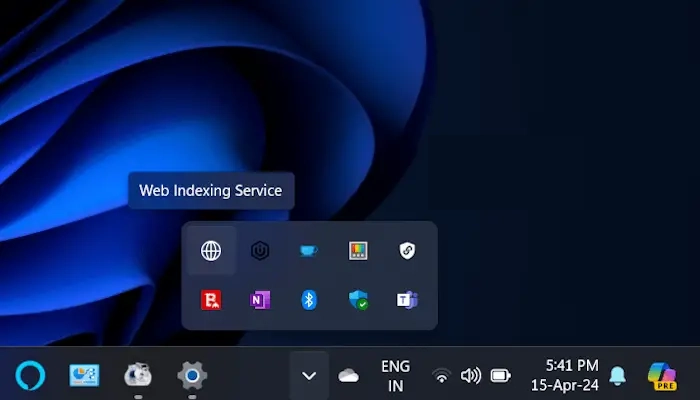Viewport: 700px width, 400px height.
Task: Collapse the hidden icons chevron
Action: (309, 375)
